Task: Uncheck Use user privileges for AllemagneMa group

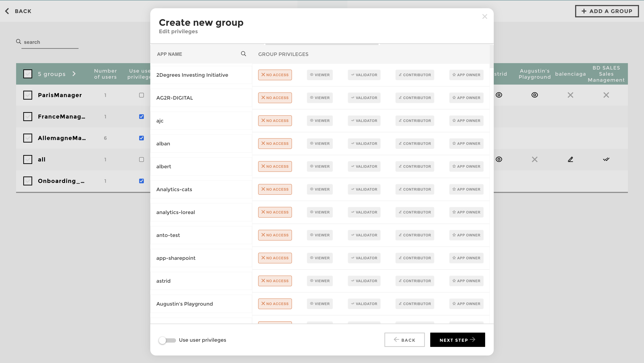Action: click(x=141, y=138)
